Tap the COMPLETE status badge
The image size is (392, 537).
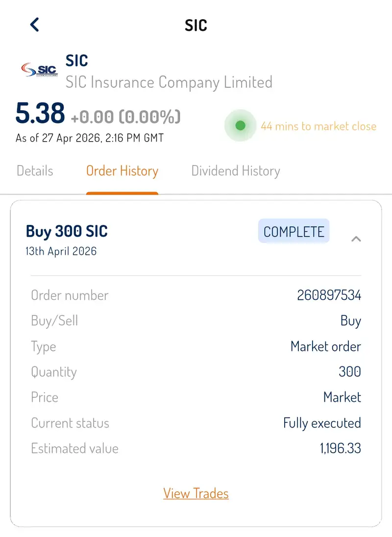294,231
